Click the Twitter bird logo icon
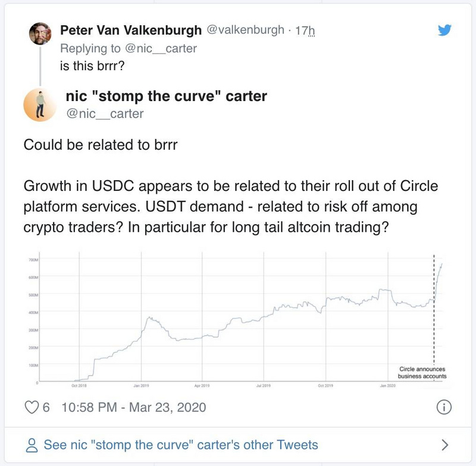The image size is (476, 466). (444, 30)
